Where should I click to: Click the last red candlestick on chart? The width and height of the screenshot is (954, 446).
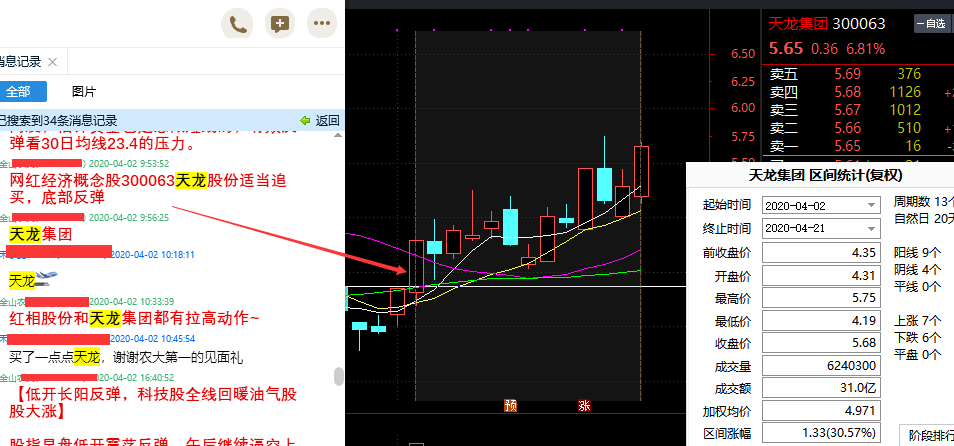641,171
